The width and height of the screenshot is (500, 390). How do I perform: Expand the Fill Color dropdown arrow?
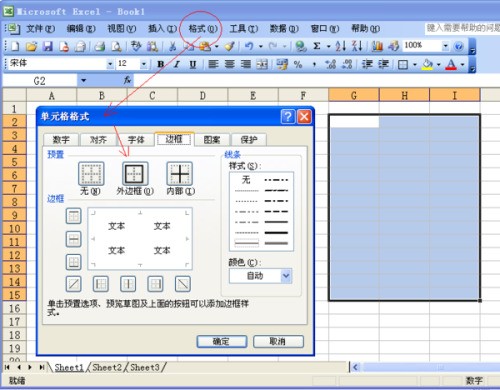[x=438, y=64]
